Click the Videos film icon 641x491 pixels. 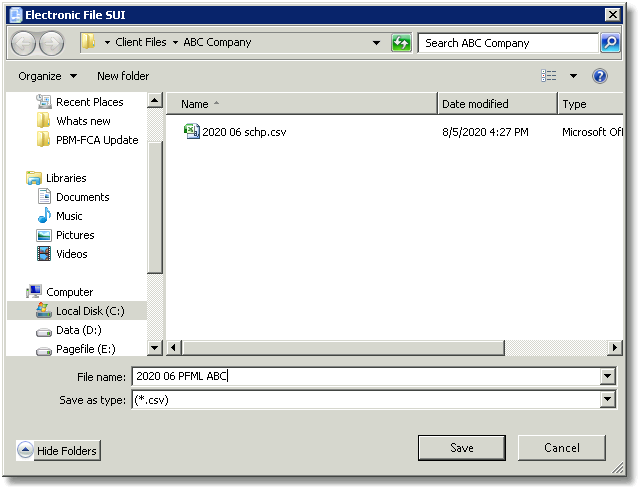tap(44, 254)
